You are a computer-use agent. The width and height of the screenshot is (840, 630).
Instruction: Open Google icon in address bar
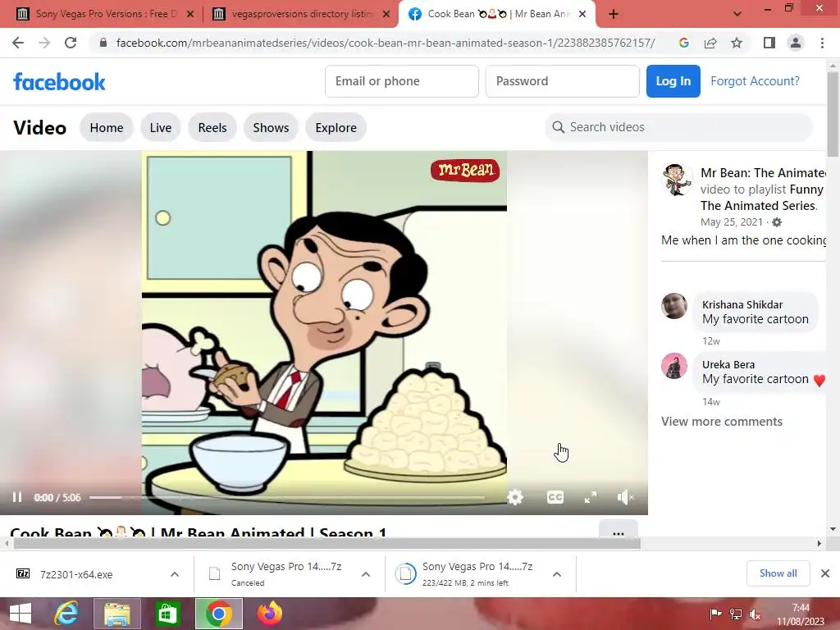683,43
